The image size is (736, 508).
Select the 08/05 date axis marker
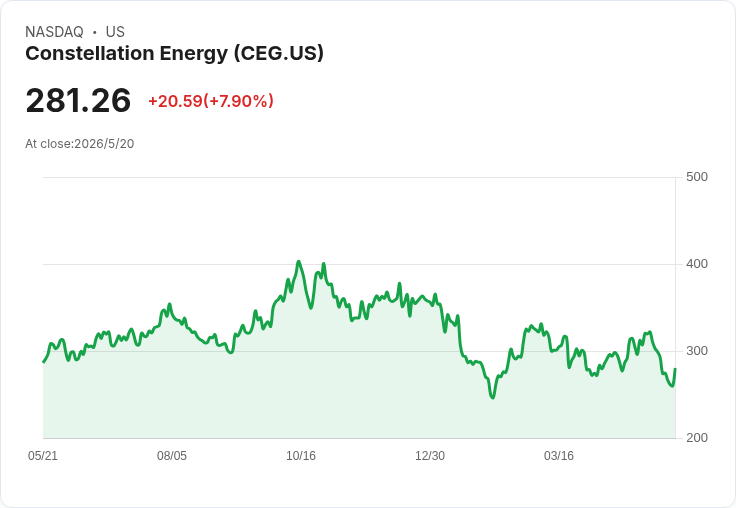coord(172,455)
